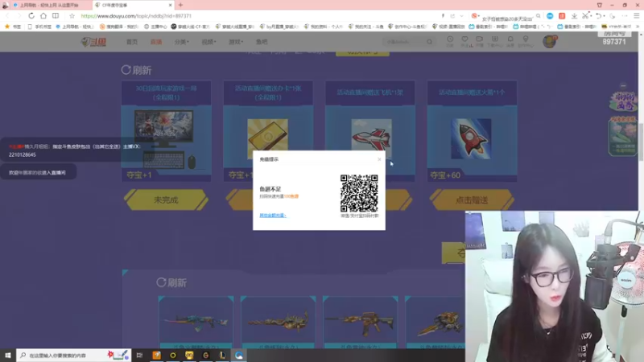Open the 书签 bookmarks star menu
Image resolution: width=644 pixels, height=362 pixels.
coord(12,27)
